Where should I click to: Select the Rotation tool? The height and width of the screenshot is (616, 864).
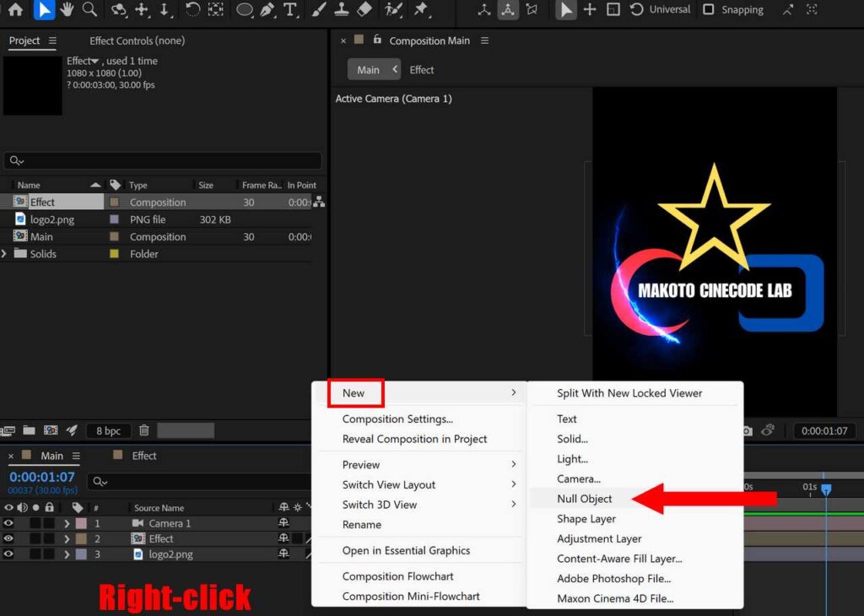(192, 9)
